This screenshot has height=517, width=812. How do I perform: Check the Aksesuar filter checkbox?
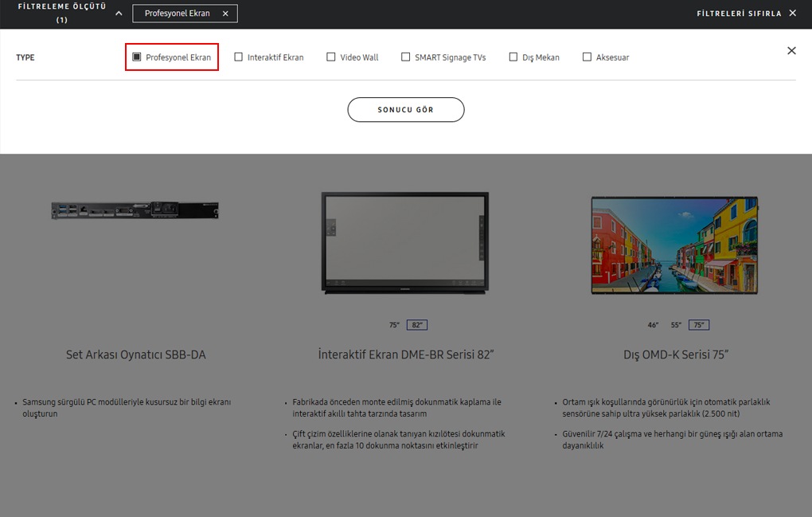[x=587, y=57]
